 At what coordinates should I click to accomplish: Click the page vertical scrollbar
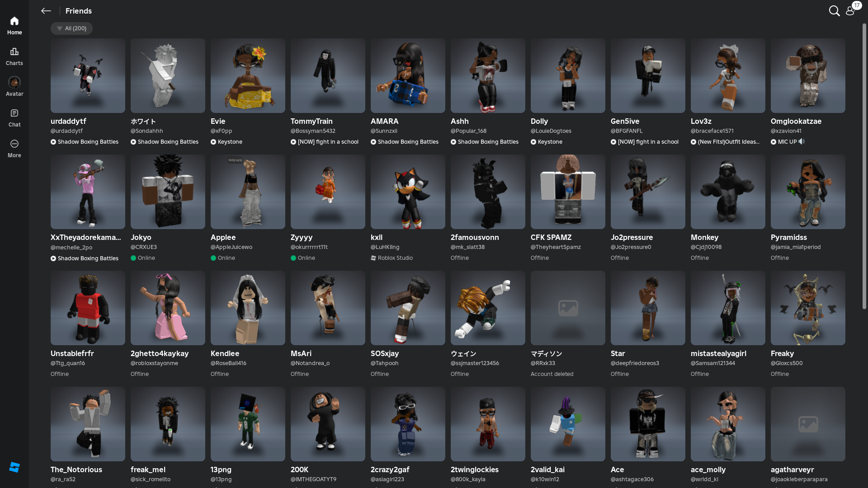(x=864, y=167)
